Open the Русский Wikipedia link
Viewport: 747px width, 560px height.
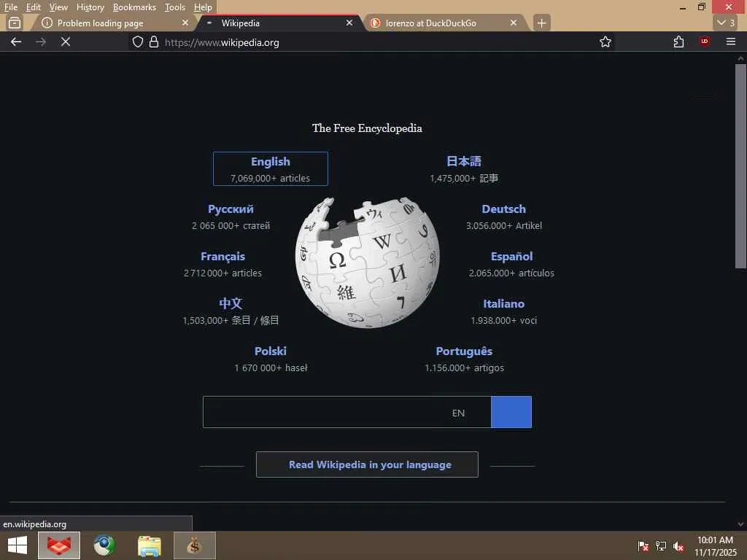(231, 209)
